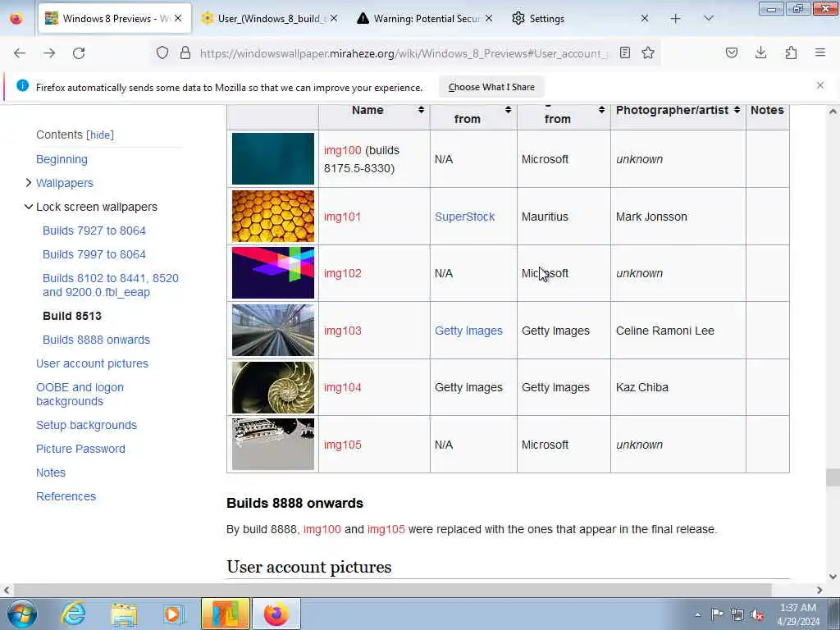Open the Downloads panel
This screenshot has width=840, height=630.
[760, 52]
